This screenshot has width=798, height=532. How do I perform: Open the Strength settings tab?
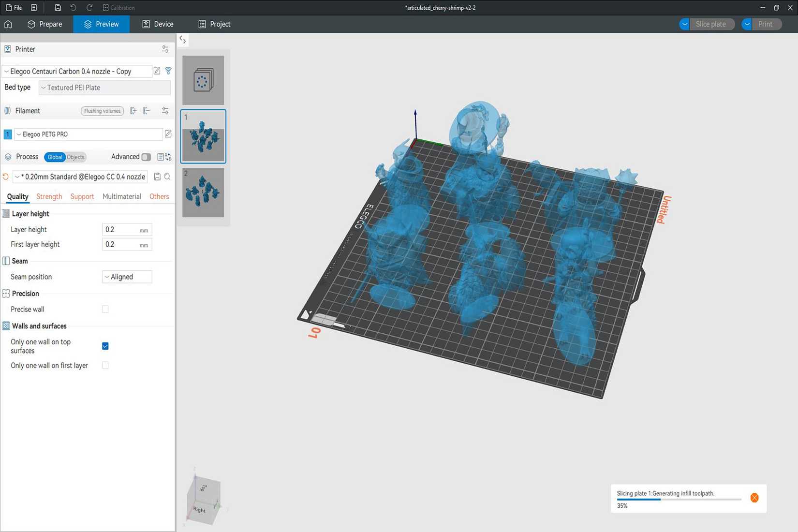49,196
